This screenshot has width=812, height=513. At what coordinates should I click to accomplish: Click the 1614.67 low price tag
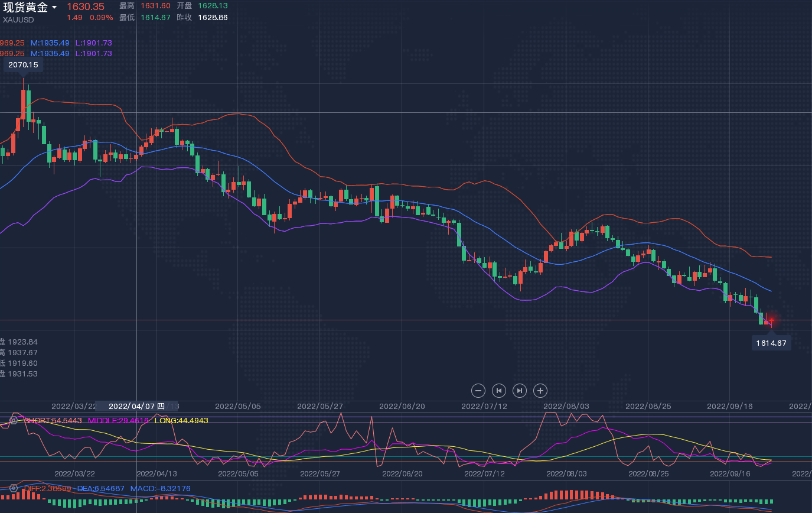[x=771, y=343]
